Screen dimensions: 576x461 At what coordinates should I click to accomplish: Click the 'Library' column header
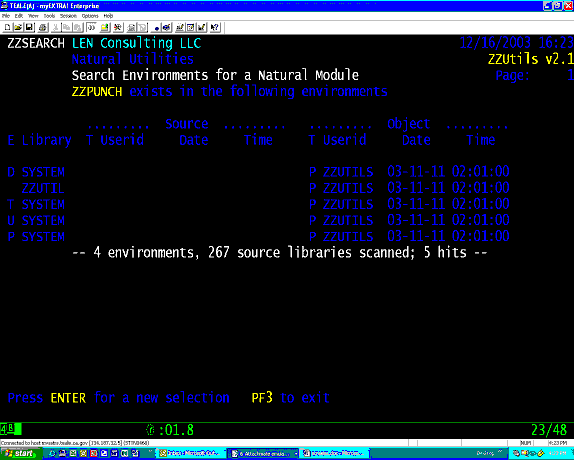(x=47, y=140)
